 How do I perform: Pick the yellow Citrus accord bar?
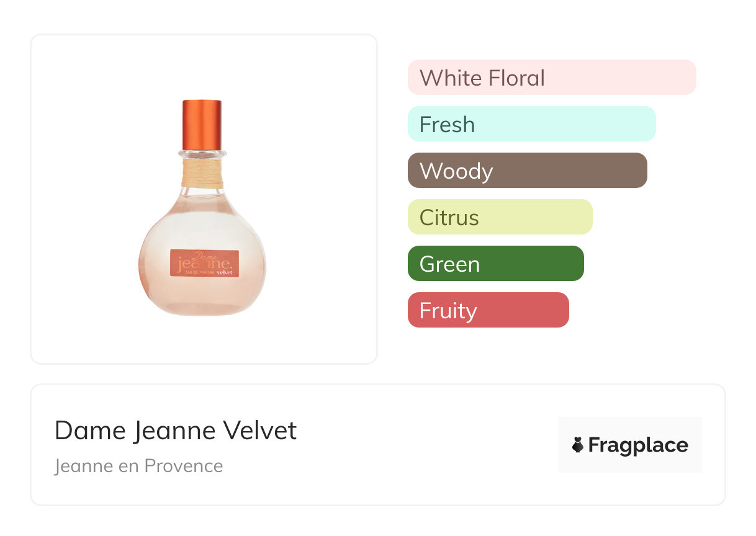click(x=500, y=217)
